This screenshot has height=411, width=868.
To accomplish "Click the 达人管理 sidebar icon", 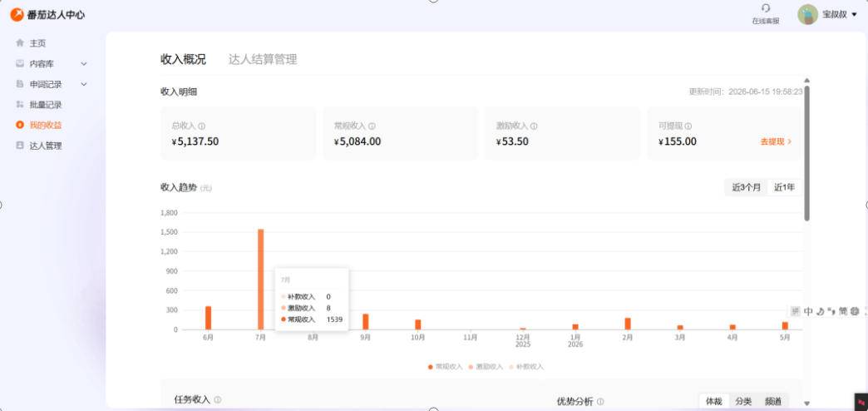I will click(20, 146).
